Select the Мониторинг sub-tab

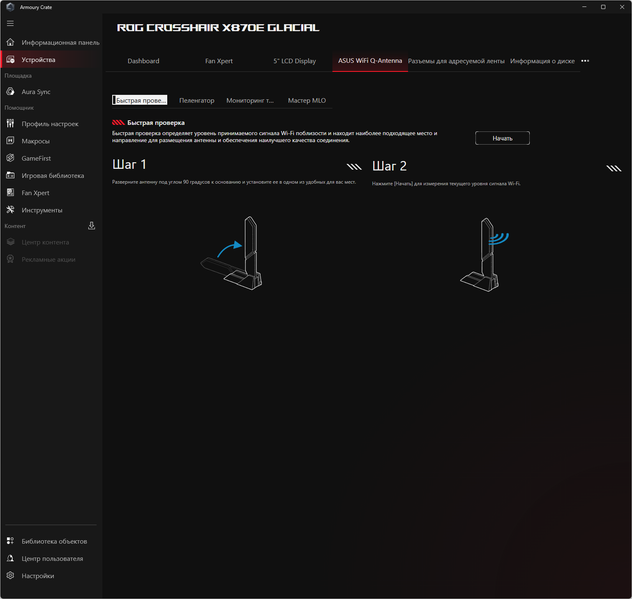tap(250, 100)
